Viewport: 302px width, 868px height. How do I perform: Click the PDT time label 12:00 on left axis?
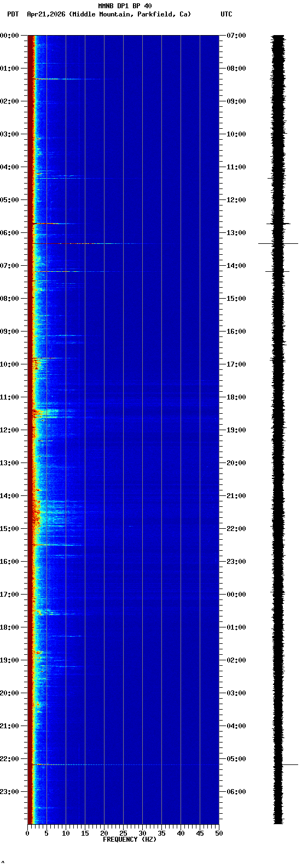[10, 430]
